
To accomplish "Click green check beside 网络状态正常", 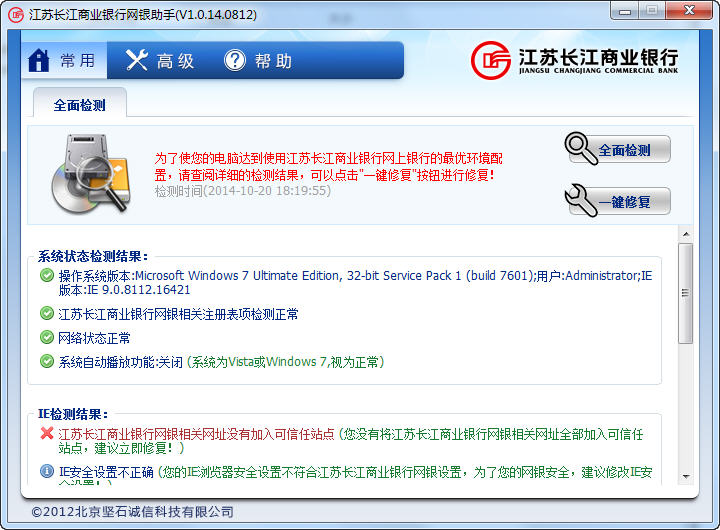I will click(47, 337).
